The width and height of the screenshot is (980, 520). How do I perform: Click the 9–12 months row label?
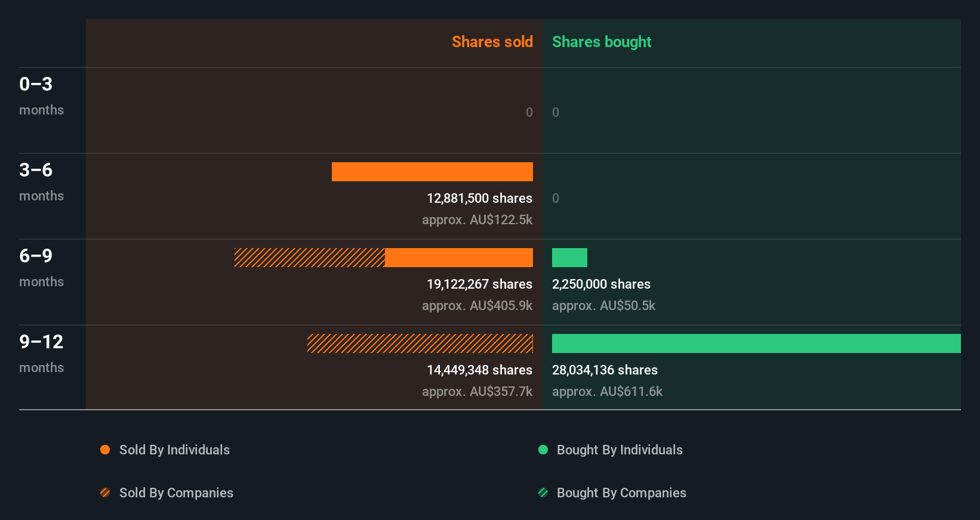pyautogui.click(x=41, y=353)
